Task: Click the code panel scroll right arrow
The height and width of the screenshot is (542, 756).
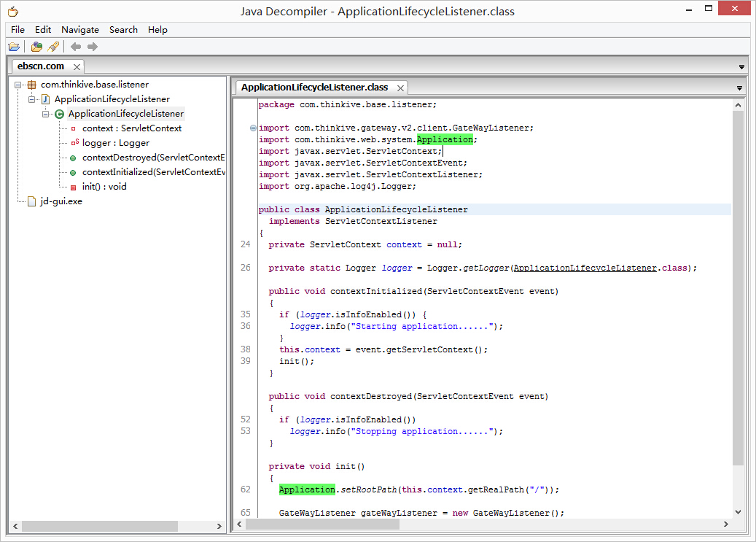Action: (726, 524)
